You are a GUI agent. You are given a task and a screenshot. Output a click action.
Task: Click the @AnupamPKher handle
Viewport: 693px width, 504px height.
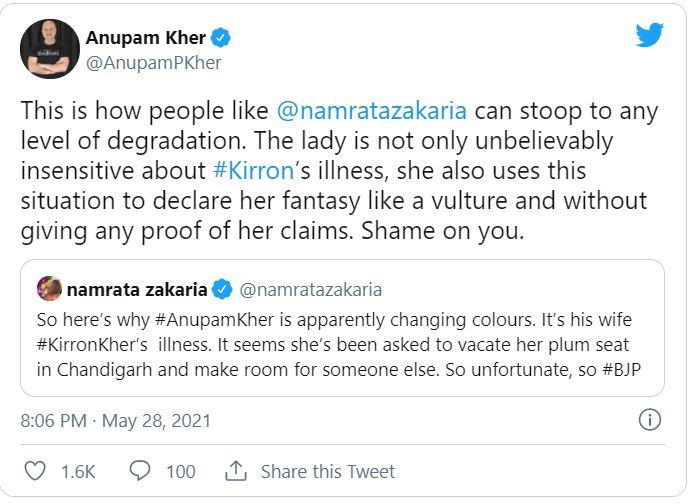155,63
